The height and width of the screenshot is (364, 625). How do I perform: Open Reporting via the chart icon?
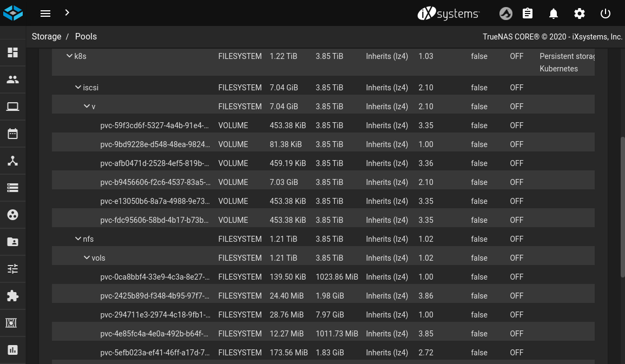click(x=12, y=350)
